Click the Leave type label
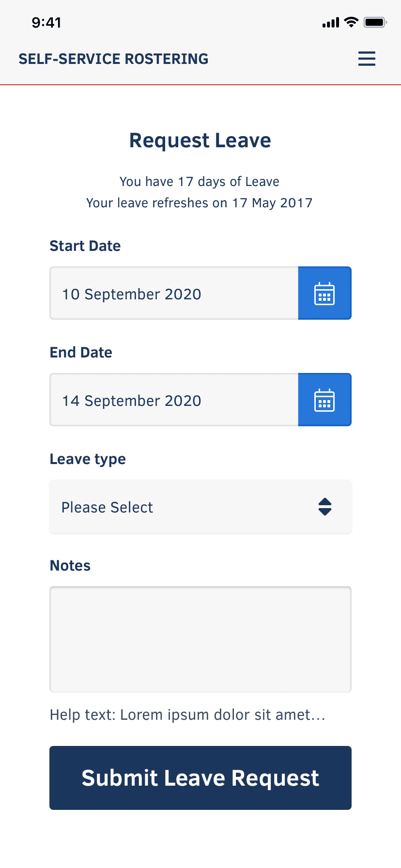This screenshot has width=401, height=868. click(88, 459)
